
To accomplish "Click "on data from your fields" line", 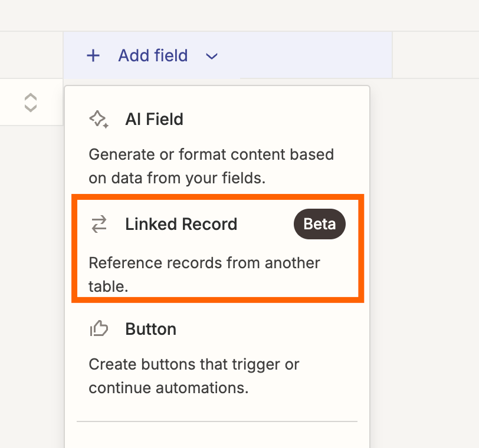I will point(177,178).
